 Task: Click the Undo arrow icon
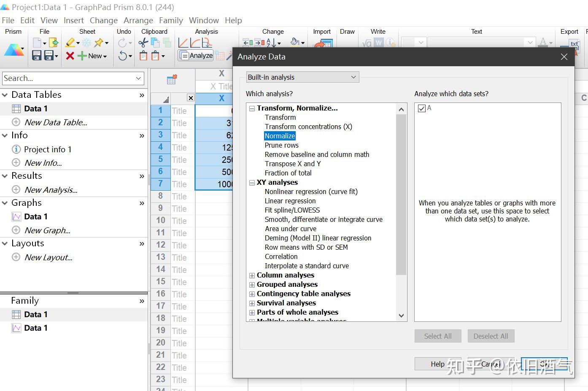coord(123,56)
